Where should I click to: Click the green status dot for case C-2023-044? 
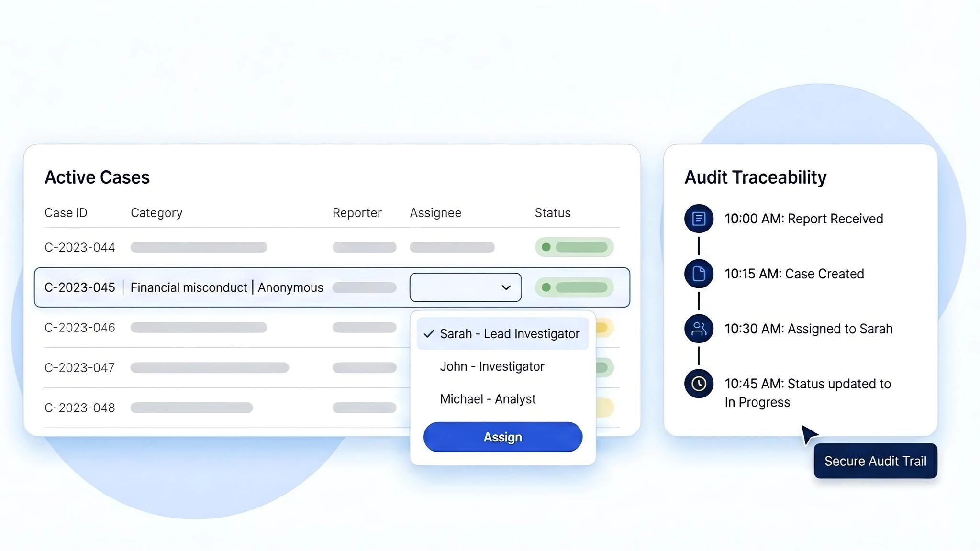point(546,247)
